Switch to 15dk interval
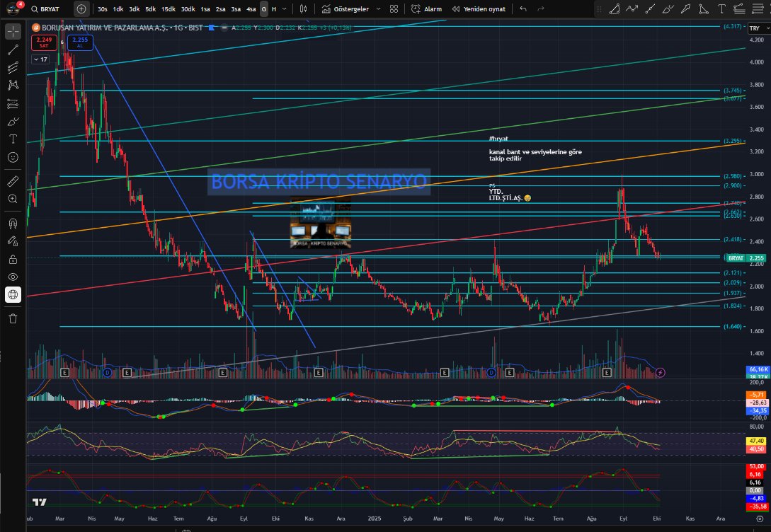Image resolution: width=771 pixels, height=532 pixels. click(169, 8)
